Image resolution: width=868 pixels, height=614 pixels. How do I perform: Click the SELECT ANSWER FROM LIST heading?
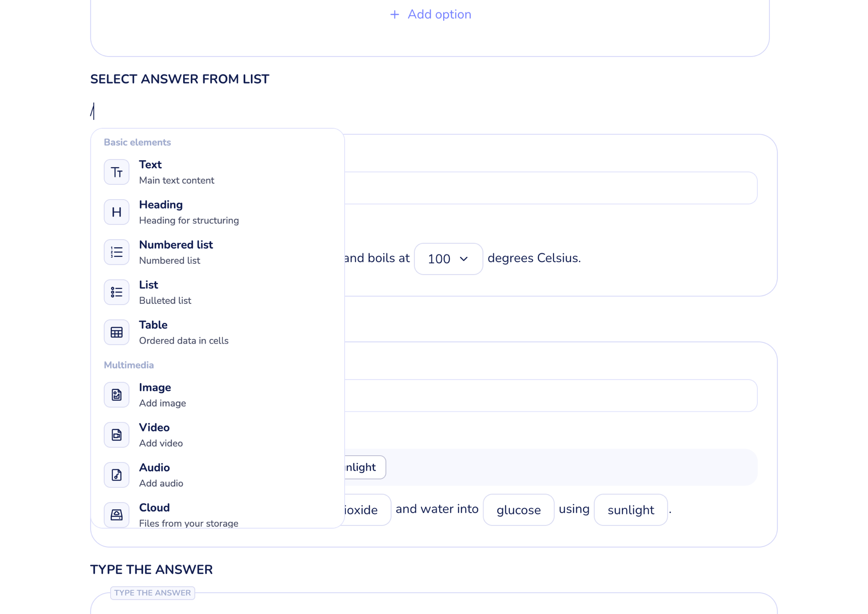click(180, 79)
